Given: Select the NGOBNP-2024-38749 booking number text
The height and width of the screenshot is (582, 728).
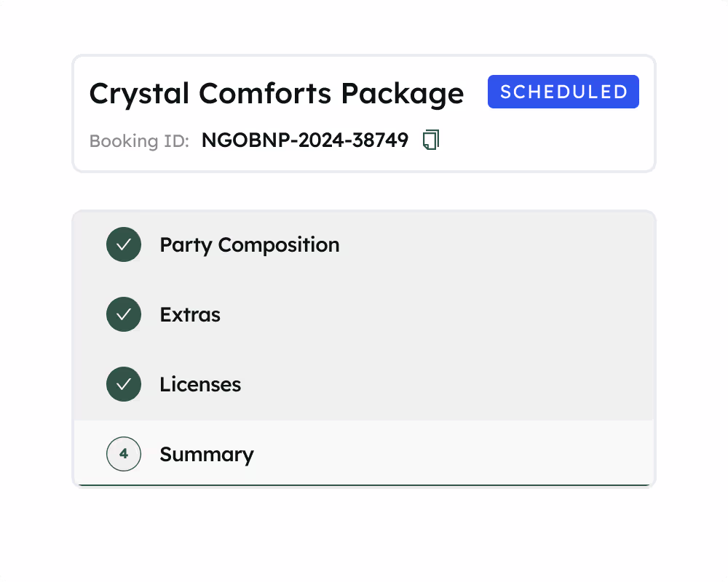Looking at the screenshot, I should [304, 140].
